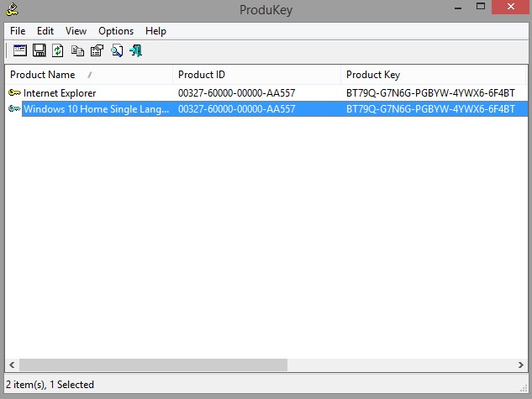The image size is (532, 399).
Task: Click the Select Source toolbar icon
Action: (x=20, y=51)
